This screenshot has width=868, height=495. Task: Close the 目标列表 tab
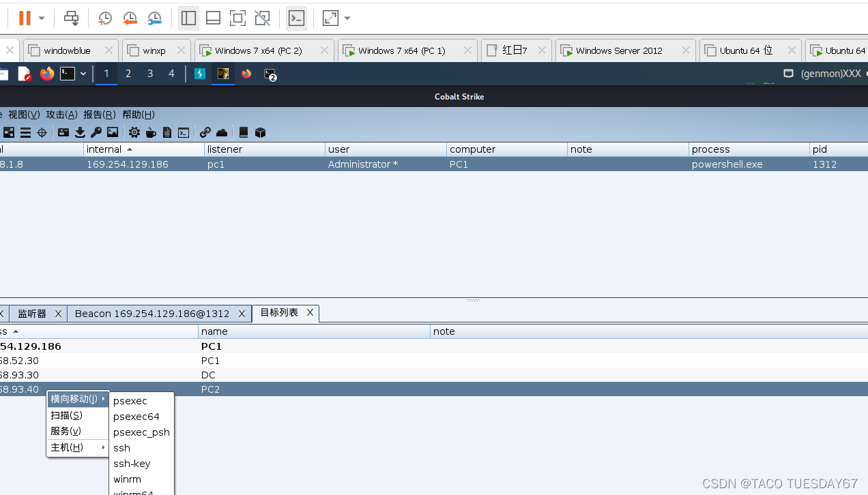pyautogui.click(x=310, y=312)
